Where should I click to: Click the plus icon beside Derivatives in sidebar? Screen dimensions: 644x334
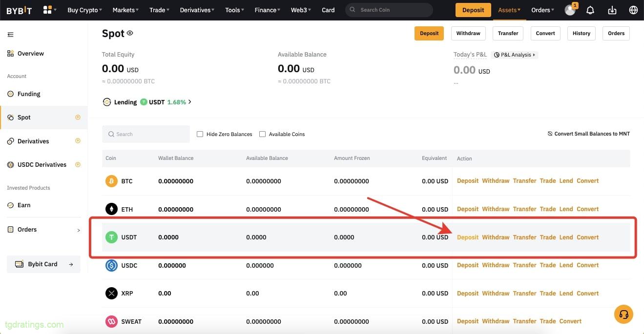tap(78, 141)
